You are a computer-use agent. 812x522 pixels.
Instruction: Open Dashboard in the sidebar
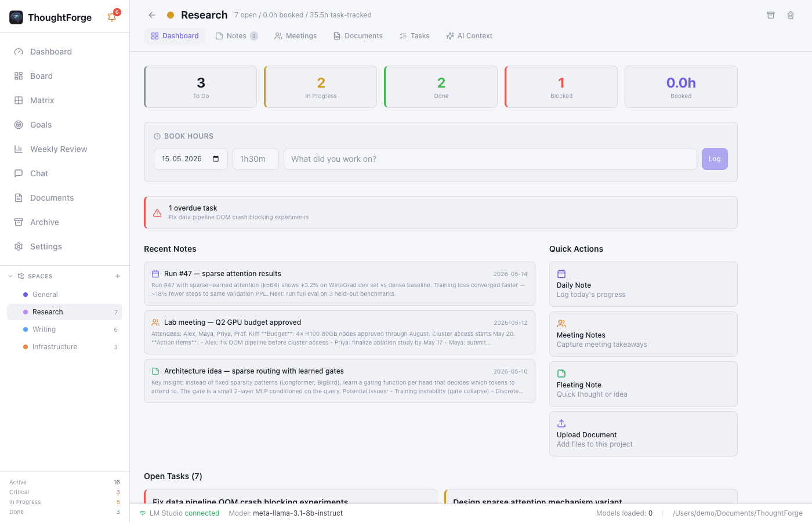click(x=65, y=52)
